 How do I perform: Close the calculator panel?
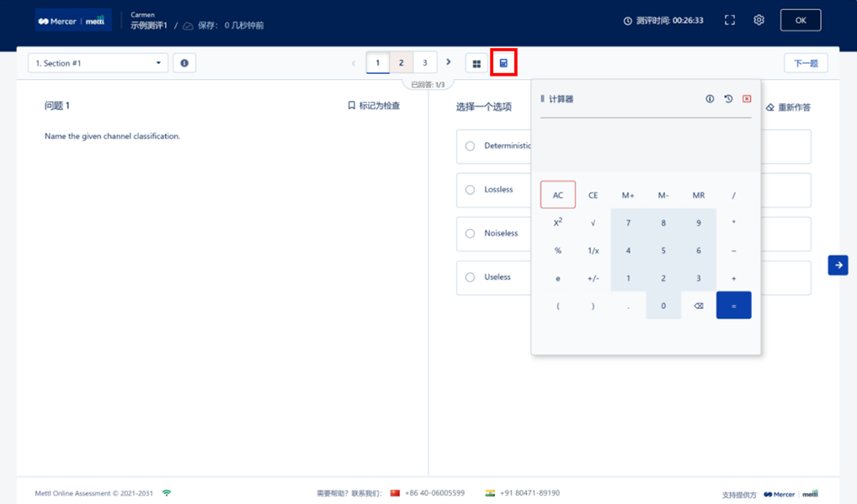[747, 99]
